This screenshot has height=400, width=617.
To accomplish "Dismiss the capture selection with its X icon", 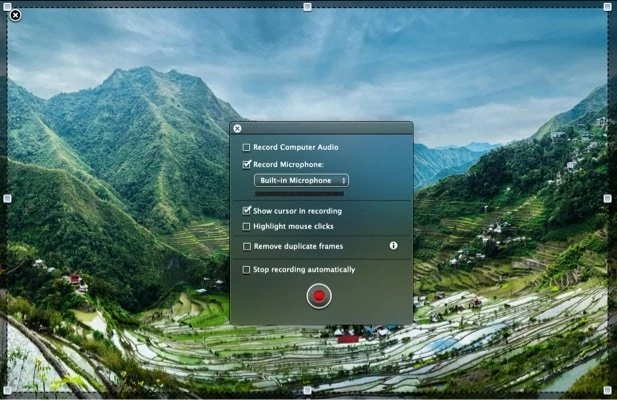I will [15, 15].
